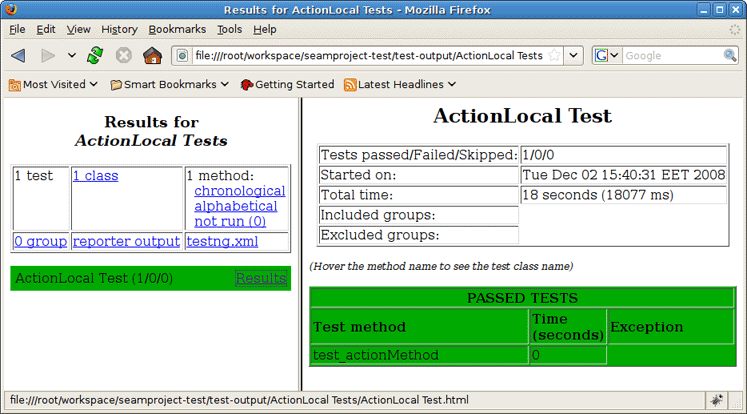Open the URL history dropdown arrow
747x414 pixels.
pyautogui.click(x=573, y=55)
